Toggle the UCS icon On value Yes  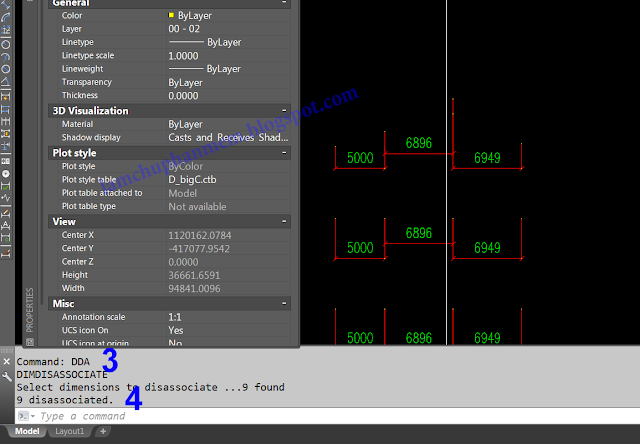[176, 330]
